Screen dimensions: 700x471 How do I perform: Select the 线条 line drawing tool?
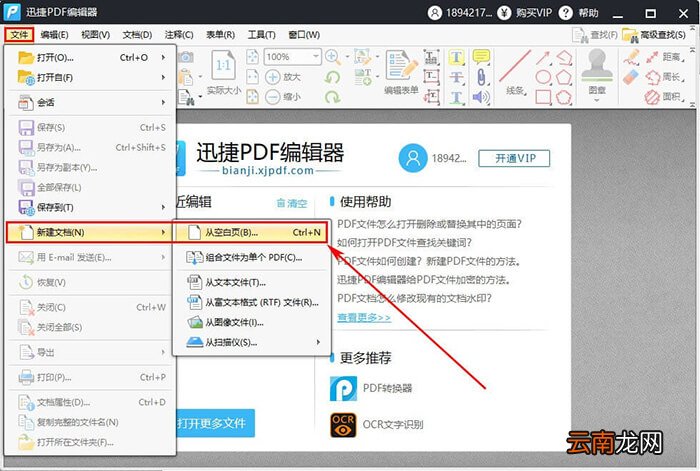(x=515, y=72)
